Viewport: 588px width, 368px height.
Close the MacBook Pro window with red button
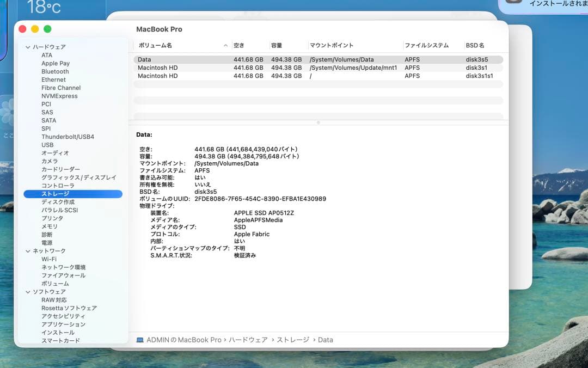tap(22, 29)
